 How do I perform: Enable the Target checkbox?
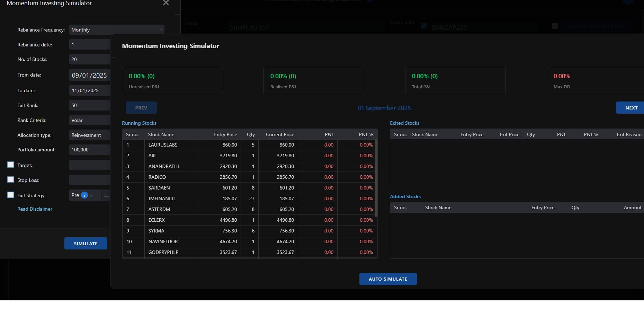[x=11, y=165]
